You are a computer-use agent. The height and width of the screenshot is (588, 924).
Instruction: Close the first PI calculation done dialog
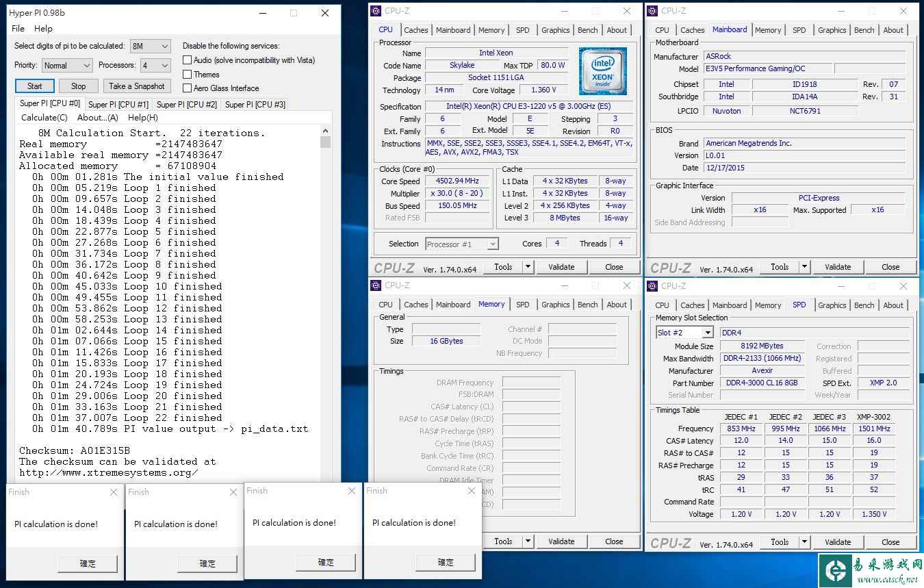(114, 492)
